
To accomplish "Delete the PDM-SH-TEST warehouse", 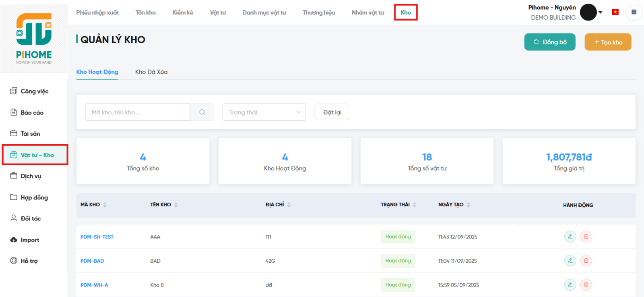I will point(586,237).
